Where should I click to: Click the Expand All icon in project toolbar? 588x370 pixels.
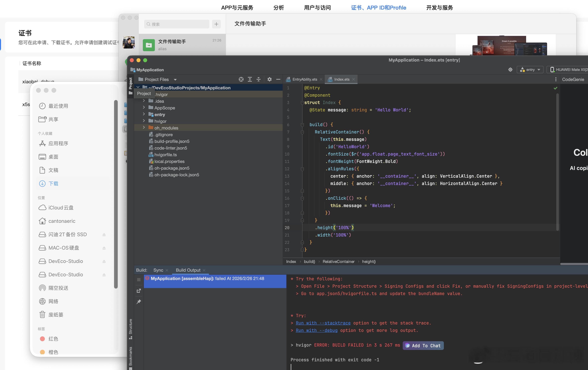pos(250,79)
